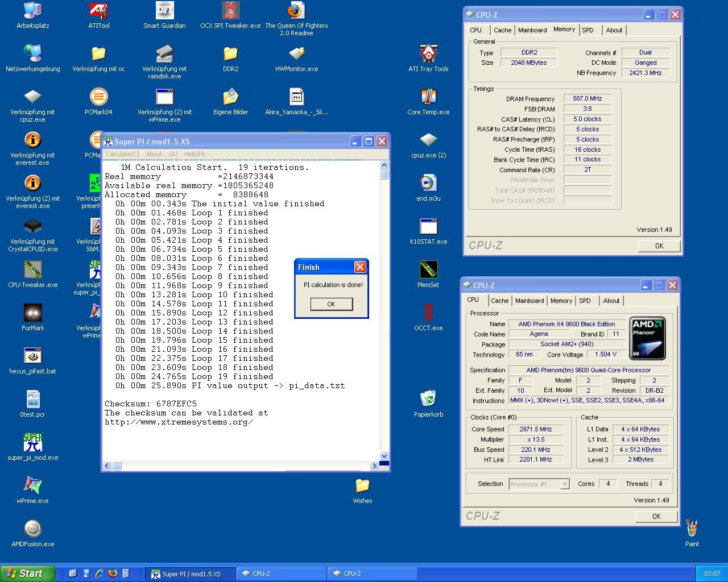Click the Checksum: 6787EFC5 line
The width and height of the screenshot is (728, 582).
pyautogui.click(x=151, y=404)
